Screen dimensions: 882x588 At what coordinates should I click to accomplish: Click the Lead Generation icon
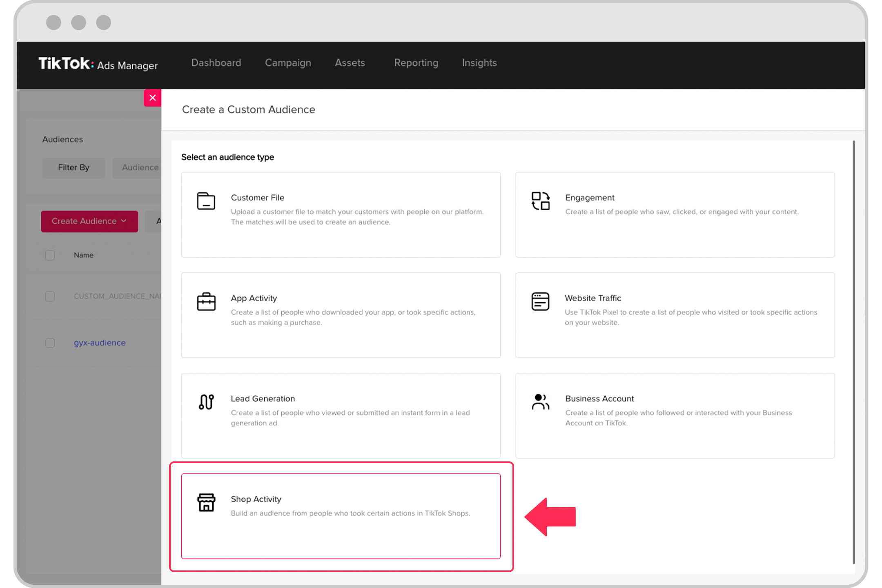(x=206, y=402)
